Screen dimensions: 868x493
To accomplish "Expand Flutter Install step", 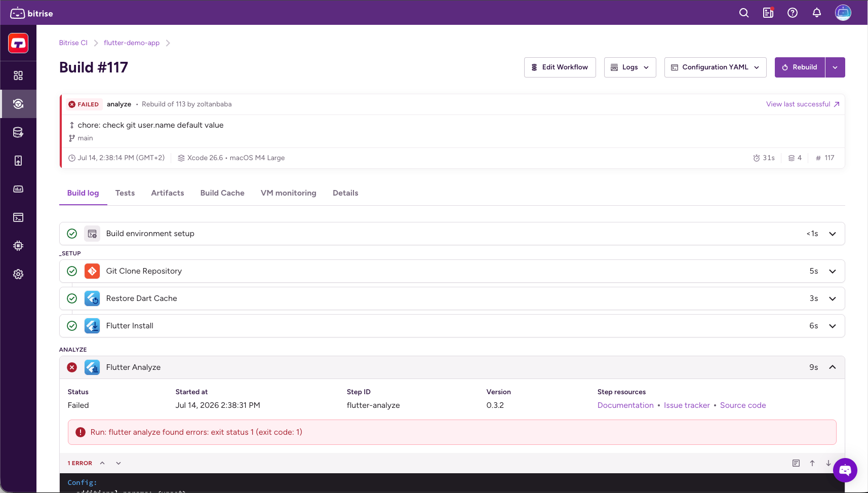I will click(833, 326).
